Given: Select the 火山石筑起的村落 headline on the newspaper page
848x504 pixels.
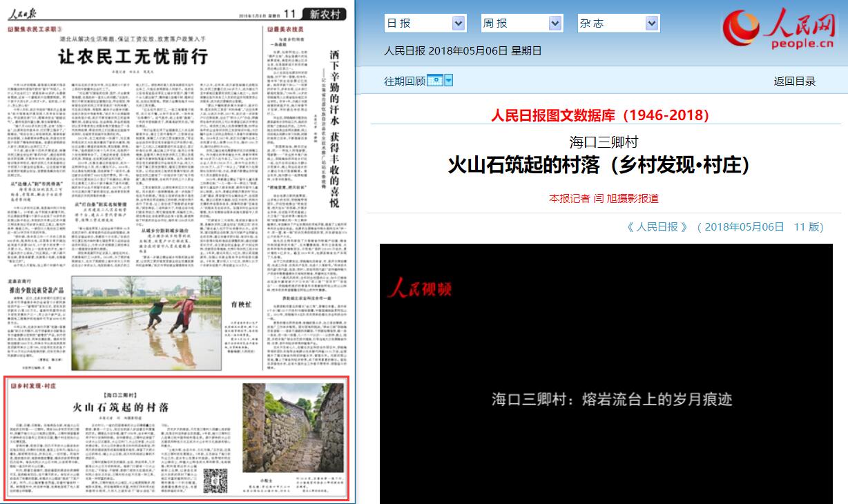Looking at the screenshot, I should click(x=121, y=407).
